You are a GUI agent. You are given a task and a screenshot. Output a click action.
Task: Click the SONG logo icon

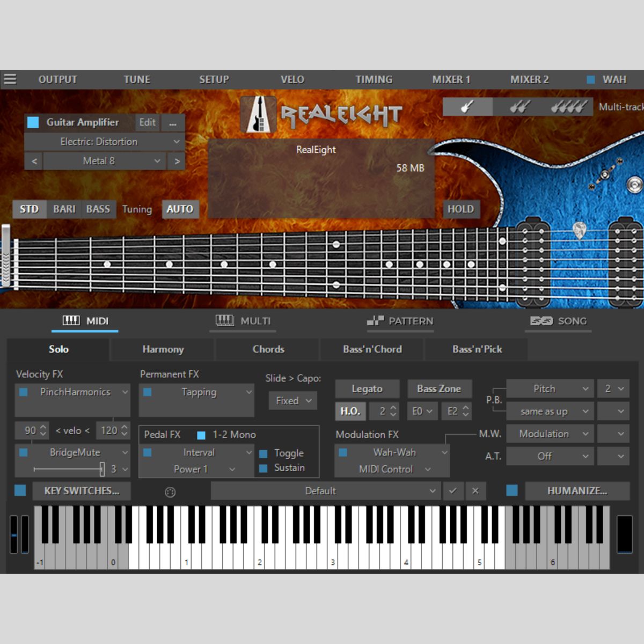pyautogui.click(x=541, y=321)
